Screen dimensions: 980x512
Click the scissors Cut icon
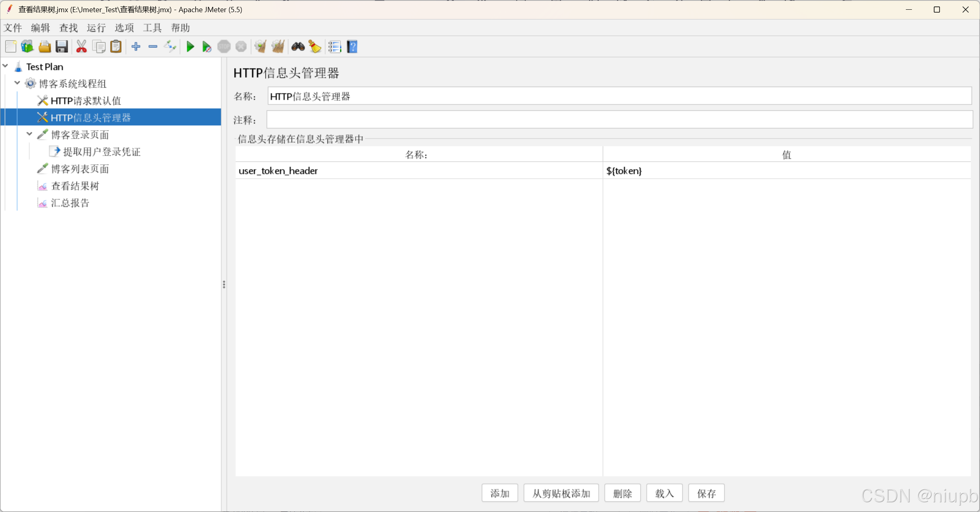click(x=81, y=47)
